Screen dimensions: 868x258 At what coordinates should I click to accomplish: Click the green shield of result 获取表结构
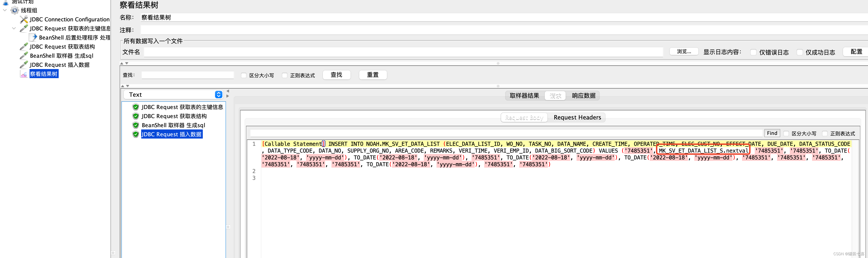tap(135, 116)
